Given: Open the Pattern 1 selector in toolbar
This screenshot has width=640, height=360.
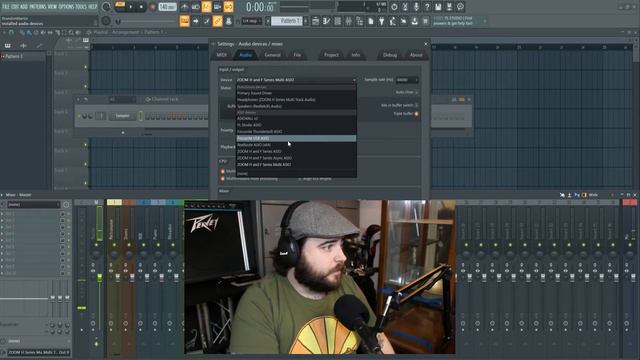Looking at the screenshot, I should (x=287, y=21).
